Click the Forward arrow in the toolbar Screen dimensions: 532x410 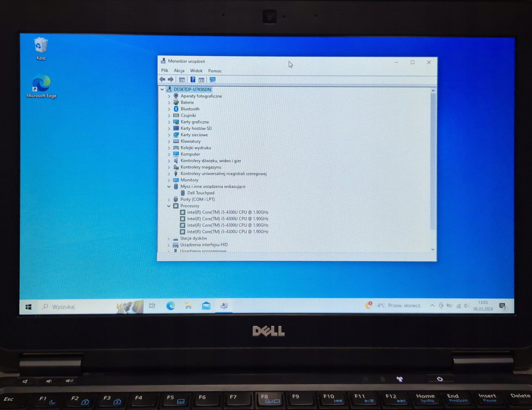coord(171,79)
